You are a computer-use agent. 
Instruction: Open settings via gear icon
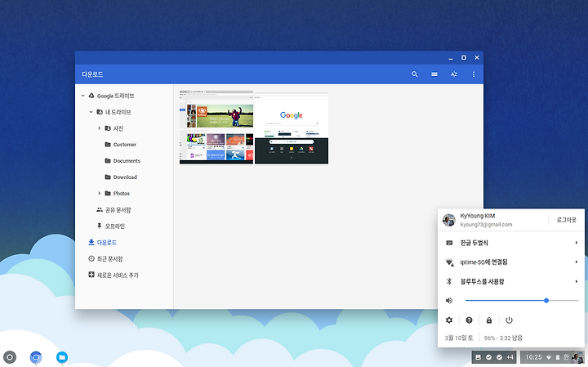(449, 320)
